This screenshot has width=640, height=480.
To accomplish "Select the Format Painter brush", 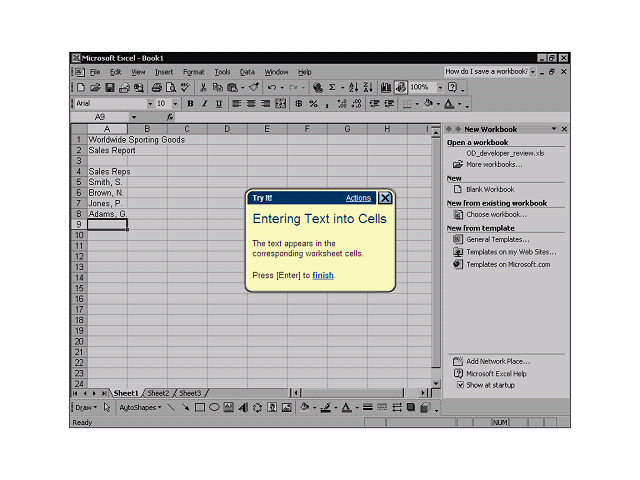I will (x=254, y=87).
